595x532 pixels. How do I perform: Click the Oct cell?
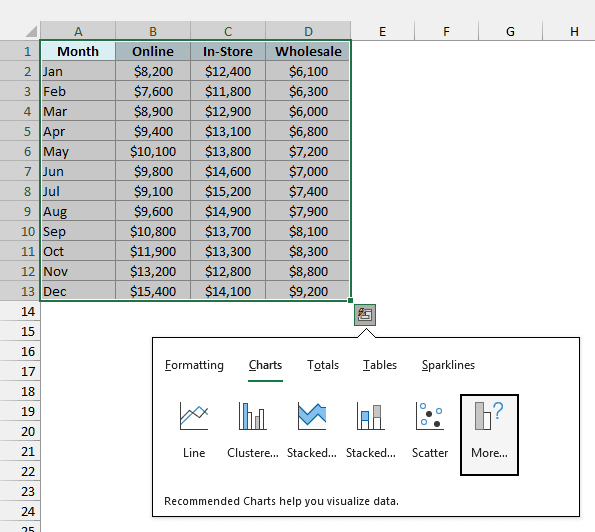[x=78, y=251]
